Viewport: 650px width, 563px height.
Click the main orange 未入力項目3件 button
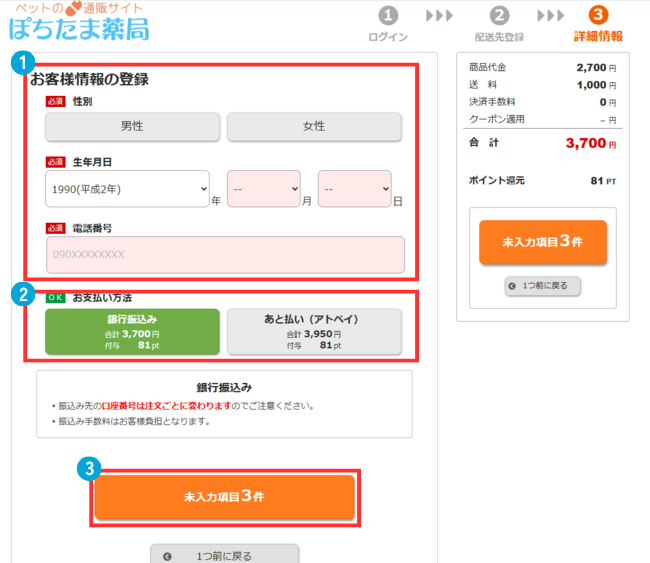225,497
